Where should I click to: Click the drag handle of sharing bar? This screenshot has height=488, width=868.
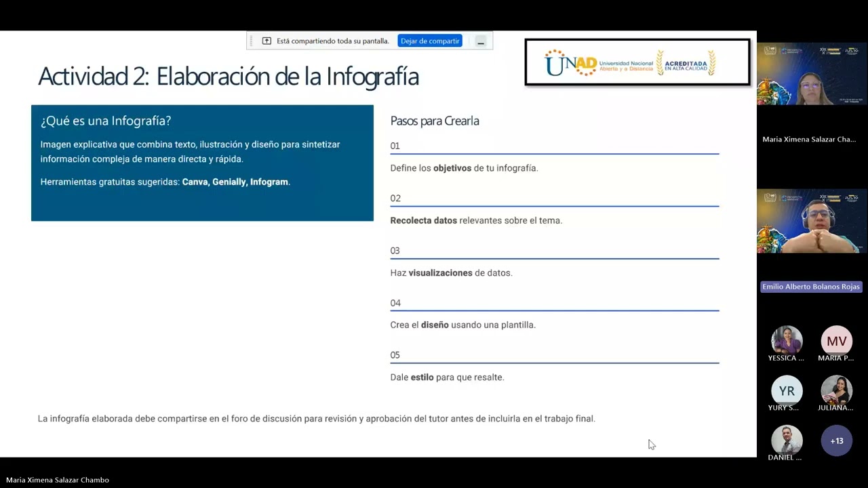pyautogui.click(x=252, y=41)
